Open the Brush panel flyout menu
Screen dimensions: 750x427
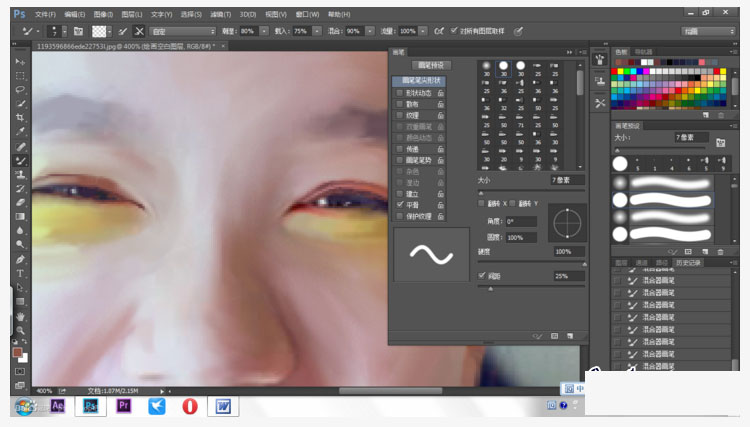coord(583,52)
